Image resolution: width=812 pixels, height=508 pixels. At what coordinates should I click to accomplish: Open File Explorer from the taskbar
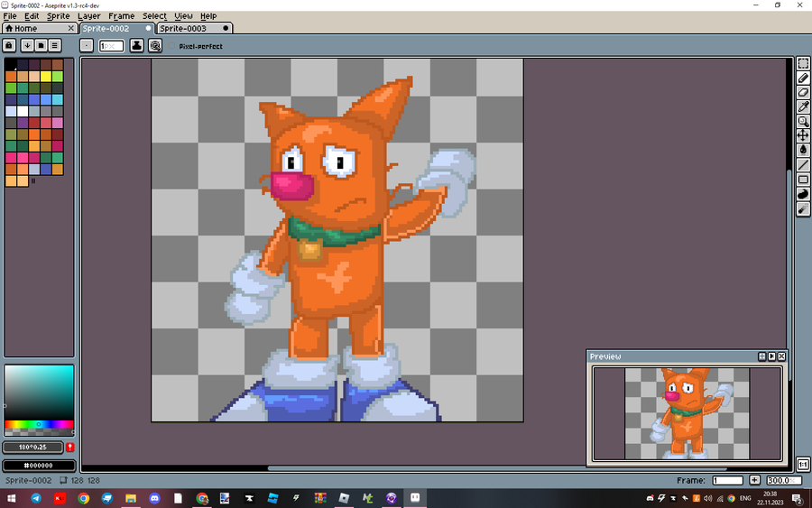point(131,498)
